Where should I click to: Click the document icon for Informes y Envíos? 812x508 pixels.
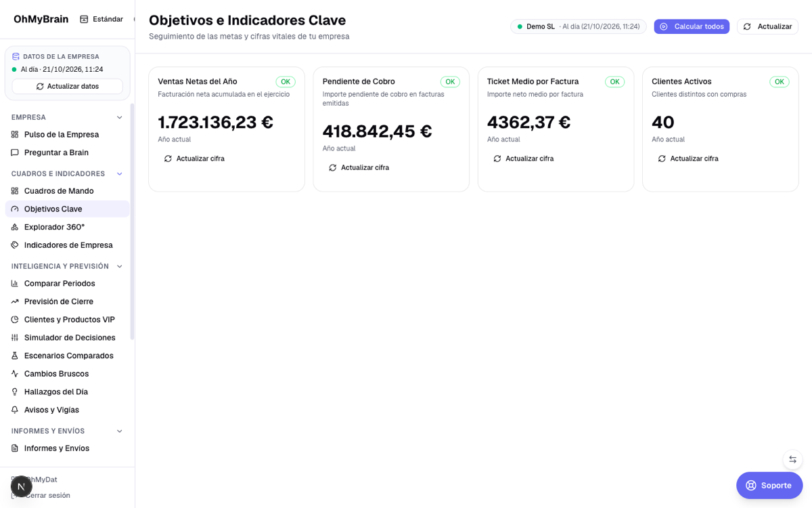click(15, 448)
